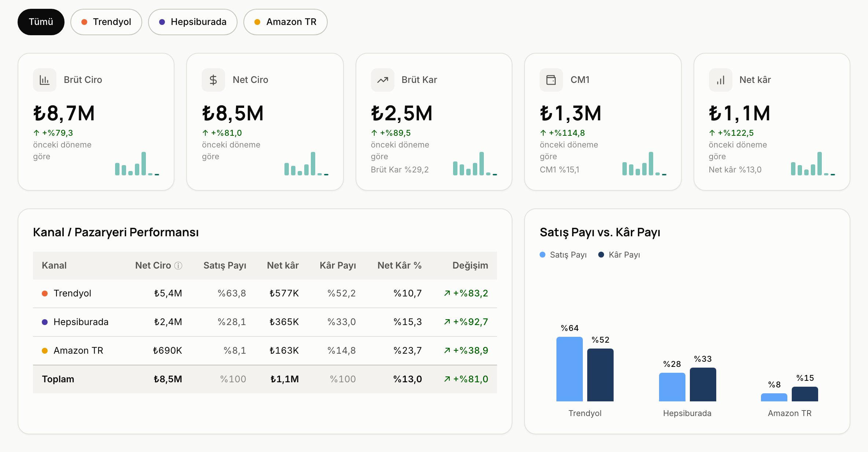Screen dimensions: 868x452
Task: Sort table by Net Kâr % header
Action: pos(400,266)
